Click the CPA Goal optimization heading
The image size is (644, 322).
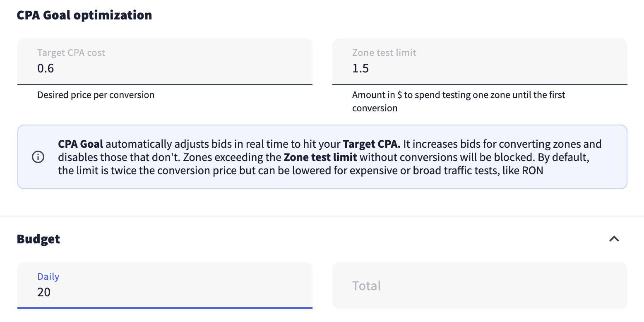coord(84,15)
